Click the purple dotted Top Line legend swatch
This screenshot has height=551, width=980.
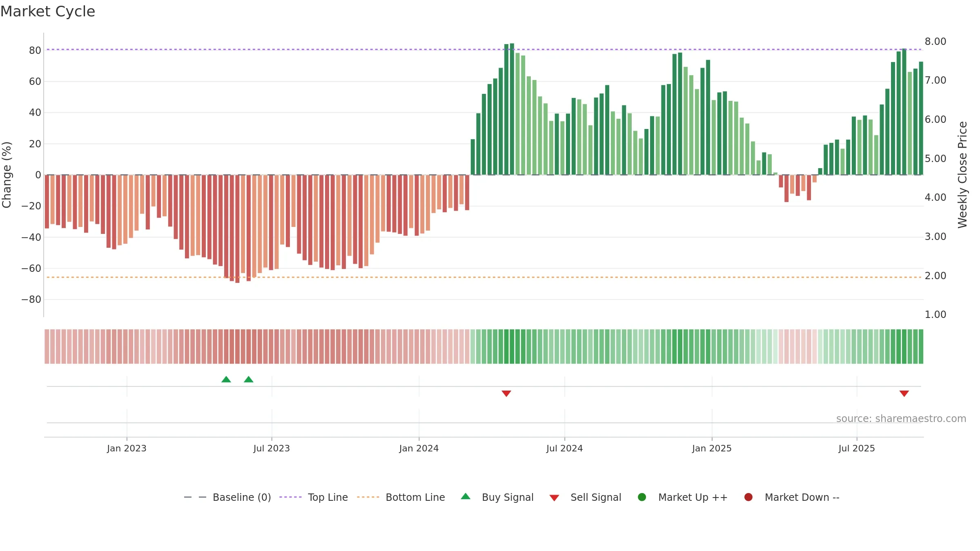(290, 497)
